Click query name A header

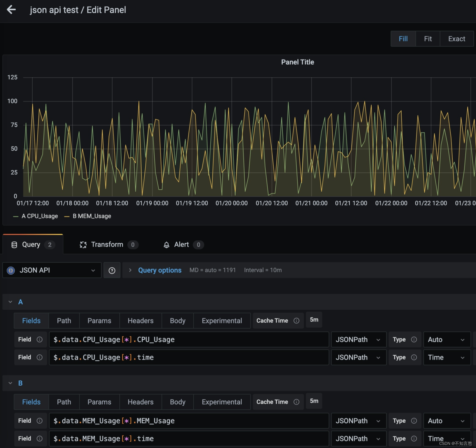(21, 302)
